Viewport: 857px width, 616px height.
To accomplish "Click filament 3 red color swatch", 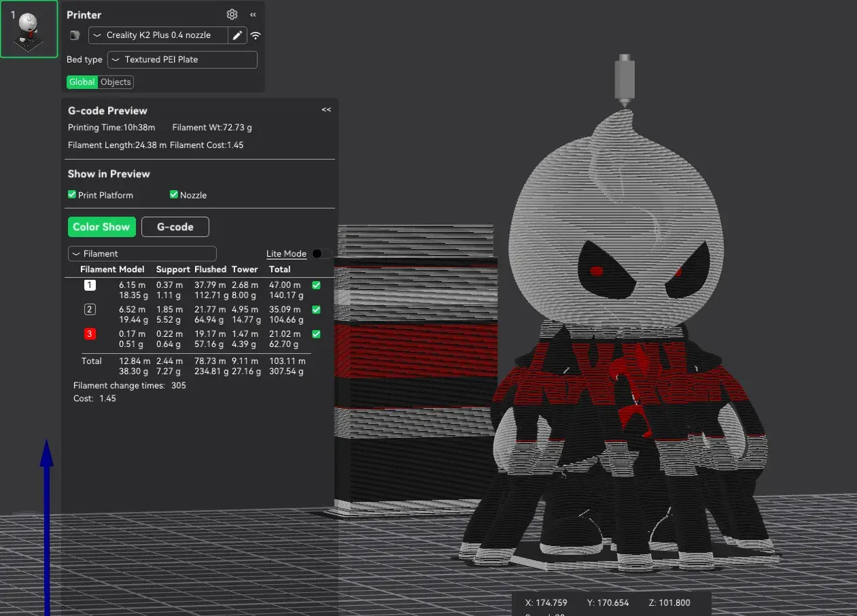I will pos(90,334).
